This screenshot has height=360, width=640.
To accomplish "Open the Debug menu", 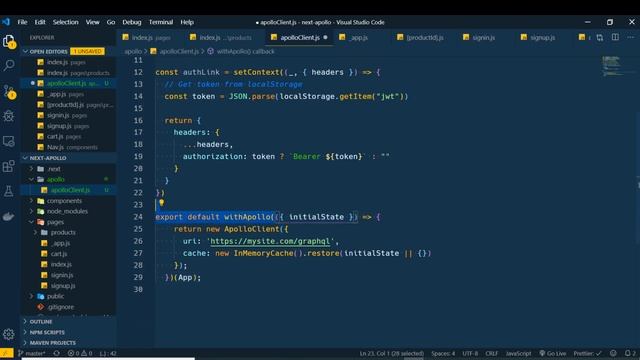I will tap(132, 22).
